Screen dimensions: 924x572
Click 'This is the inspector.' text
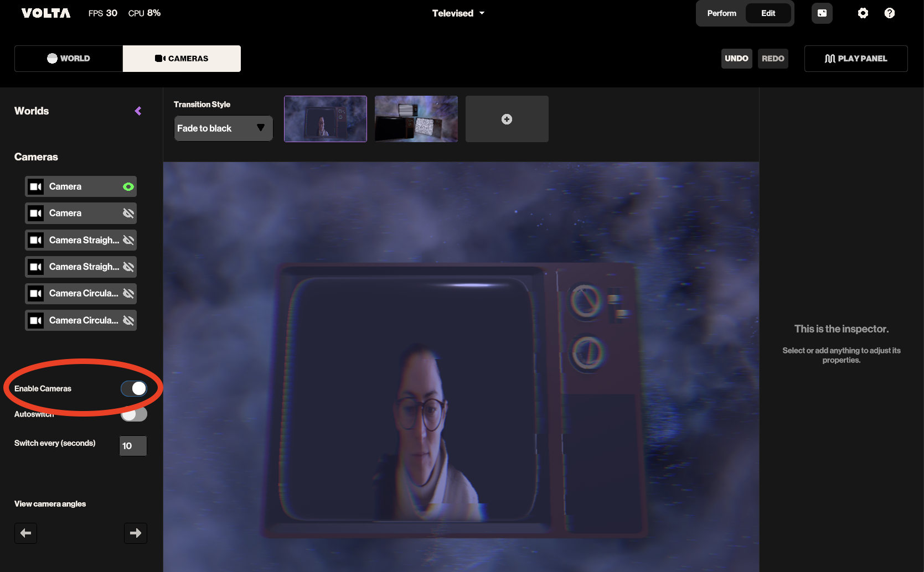(x=842, y=329)
